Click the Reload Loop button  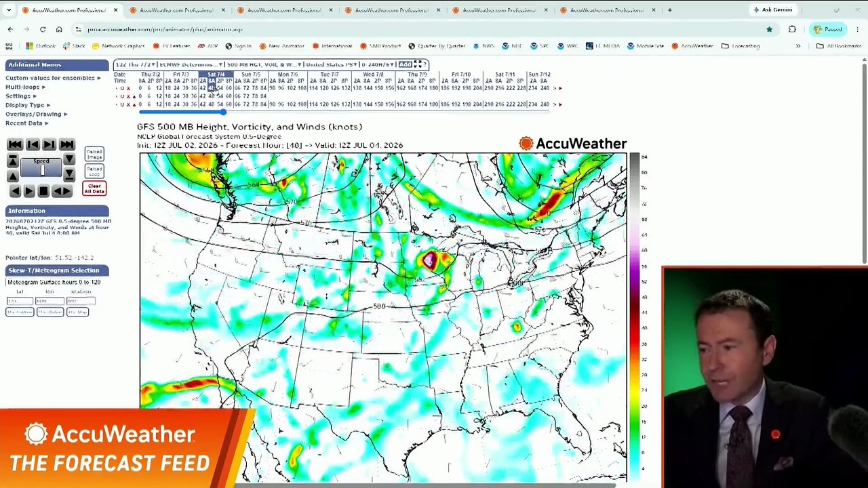coord(94,171)
